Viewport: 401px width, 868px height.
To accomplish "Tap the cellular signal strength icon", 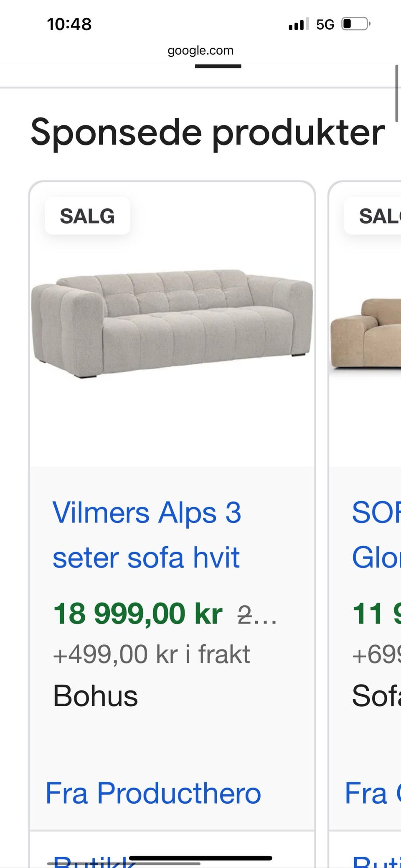I will [x=299, y=24].
